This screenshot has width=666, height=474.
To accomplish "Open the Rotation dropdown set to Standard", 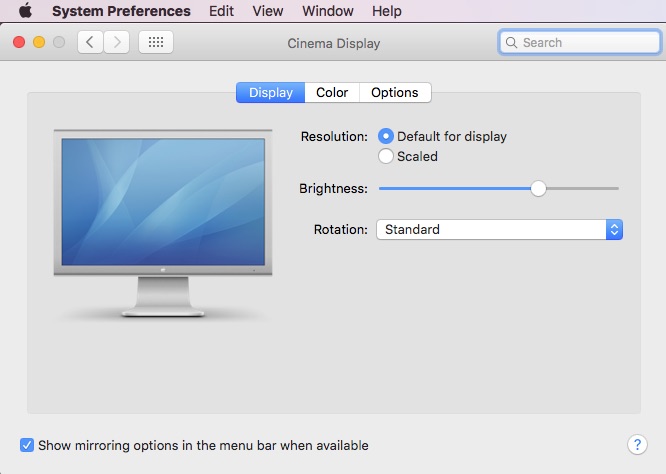I will (x=500, y=229).
